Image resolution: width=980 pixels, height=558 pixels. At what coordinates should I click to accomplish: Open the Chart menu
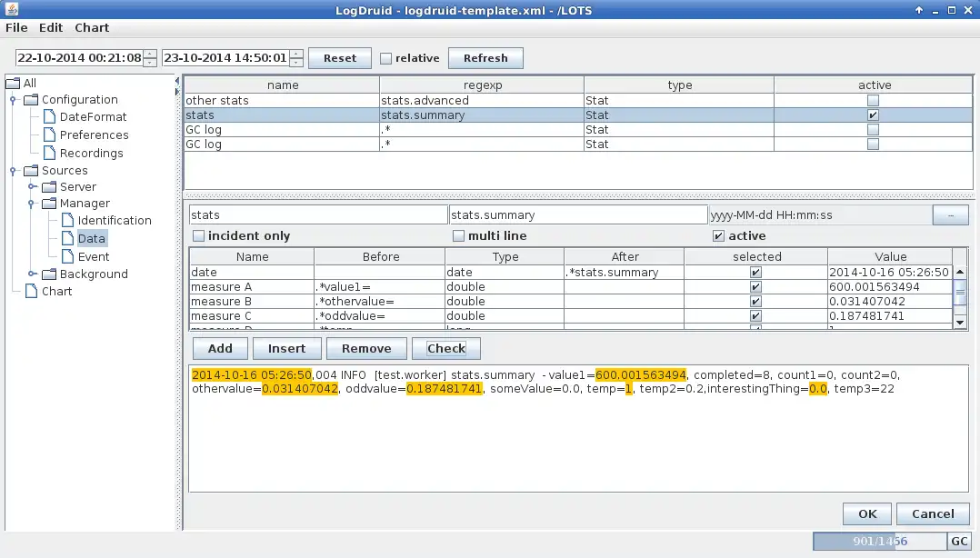tap(92, 27)
